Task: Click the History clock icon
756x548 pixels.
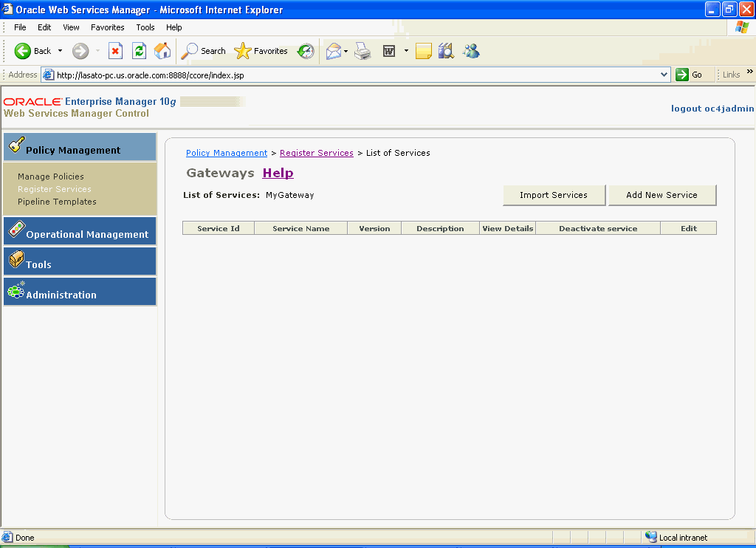Action: coord(306,51)
